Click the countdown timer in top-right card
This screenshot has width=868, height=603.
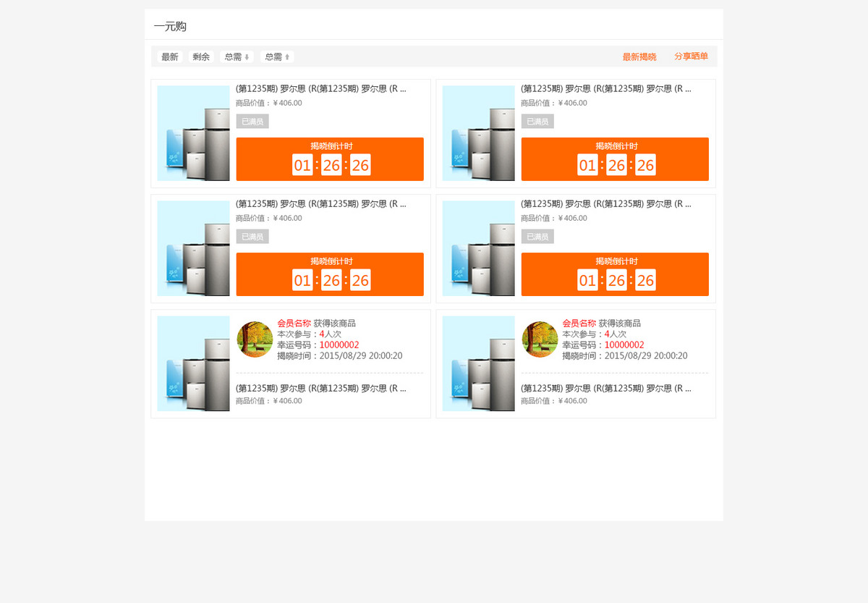pos(616,165)
